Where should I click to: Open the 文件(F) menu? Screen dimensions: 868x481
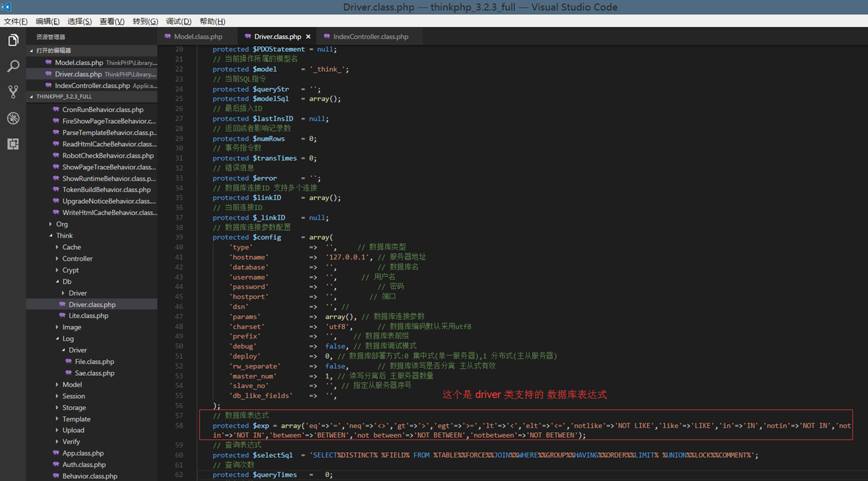[x=16, y=21]
